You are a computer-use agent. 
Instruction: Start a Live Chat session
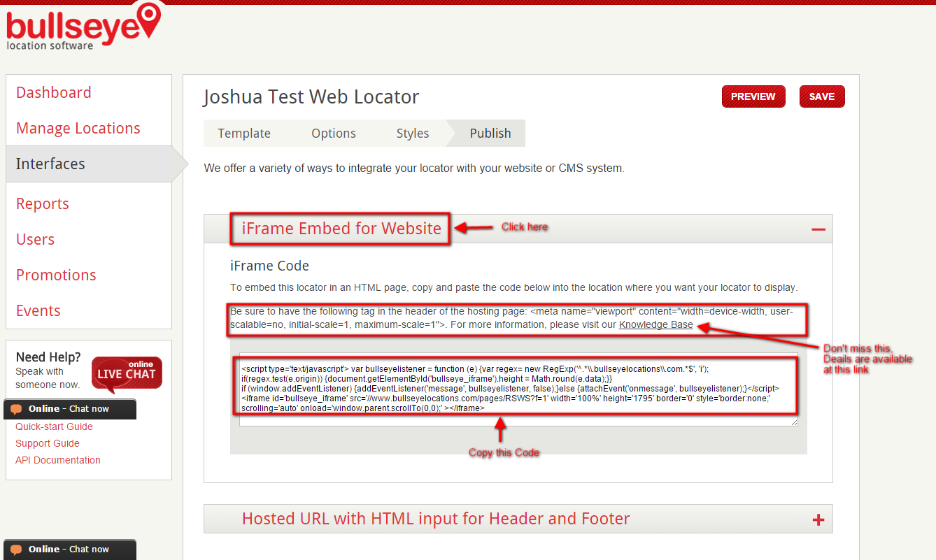tap(127, 373)
